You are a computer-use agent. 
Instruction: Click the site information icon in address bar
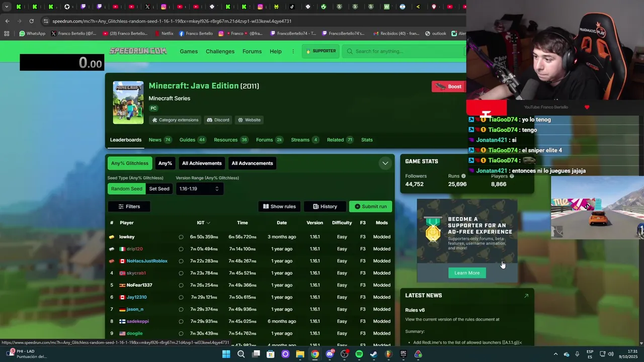(x=46, y=21)
